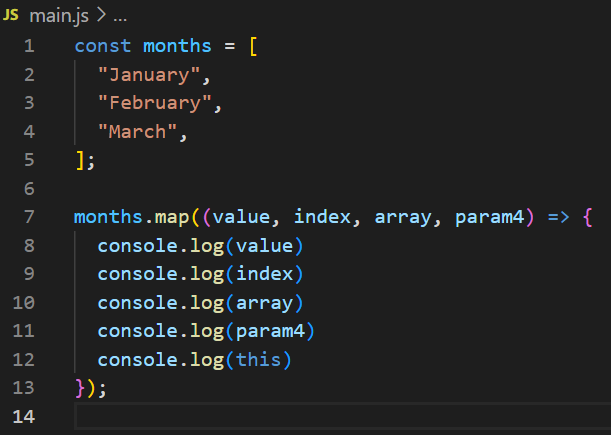Image resolution: width=611 pixels, height=435 pixels.
Task: Click 'array' parameter on line 7
Action: point(403,218)
